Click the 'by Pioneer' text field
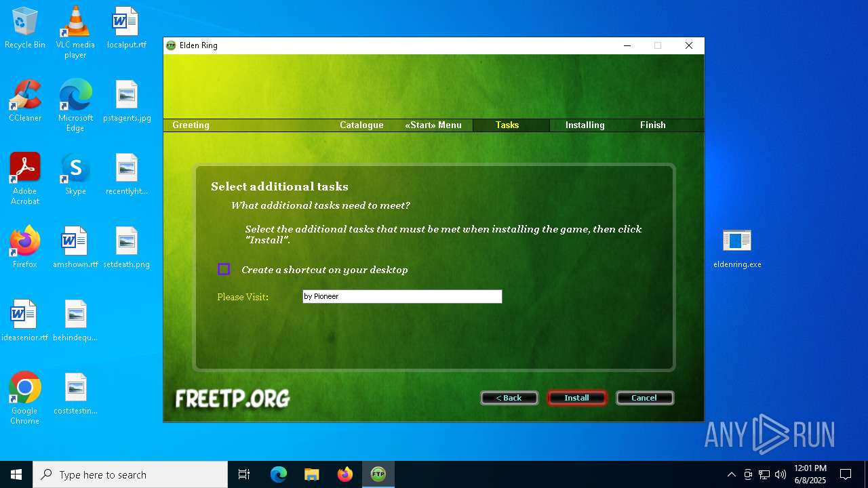The height and width of the screenshot is (488, 868). tap(402, 296)
